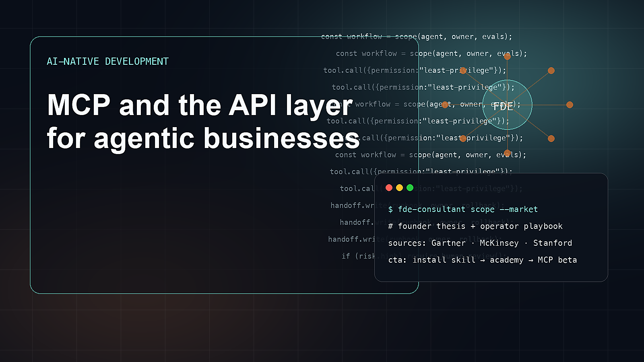Image resolution: width=644 pixels, height=362 pixels.
Task: Click the 'for agentic businesses' headline line
Action: [203, 138]
